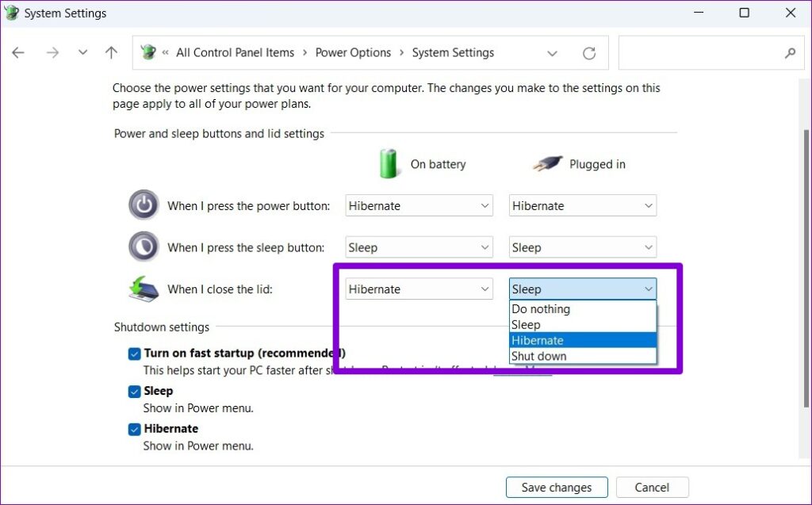The height and width of the screenshot is (505, 812).
Task: Open All Control Panel Items from the breadcrumb
Action: 236,52
